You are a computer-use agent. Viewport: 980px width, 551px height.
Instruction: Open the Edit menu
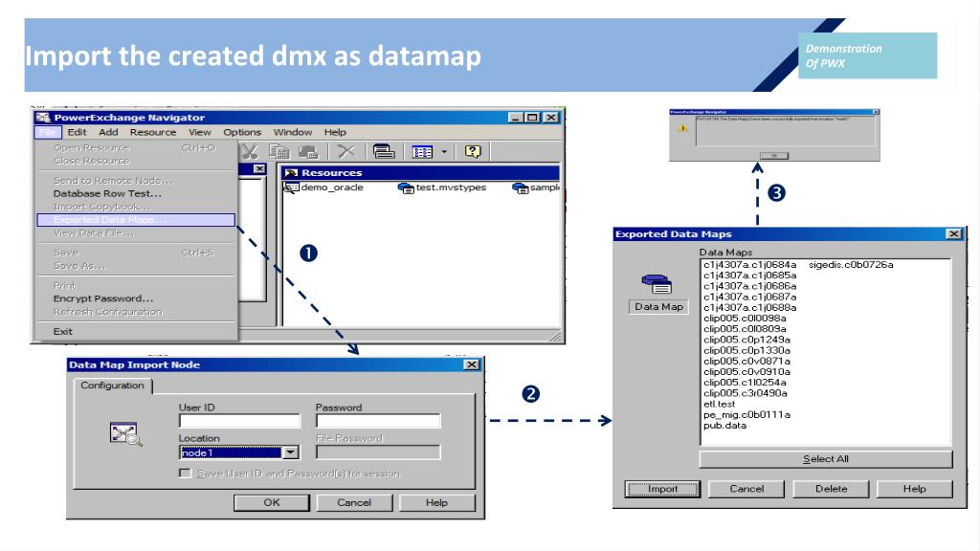77,132
